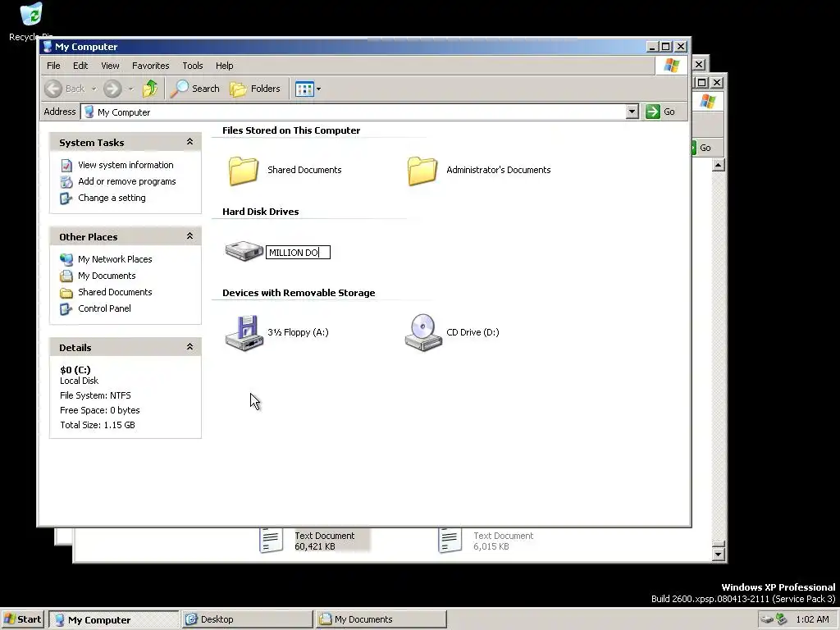The width and height of the screenshot is (840, 630).
Task: Click the View system information icon
Action: pyautogui.click(x=66, y=165)
